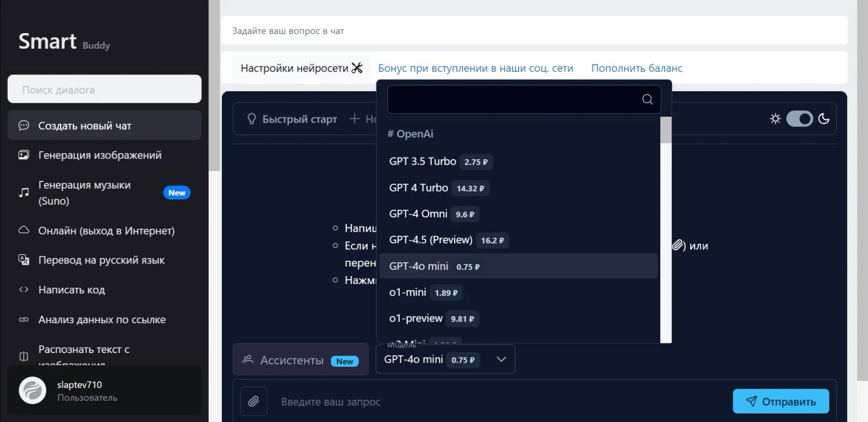The height and width of the screenshot is (422, 868).
Task: Click the link icon beside Анализ данных по ссылке
Action: coord(24,319)
